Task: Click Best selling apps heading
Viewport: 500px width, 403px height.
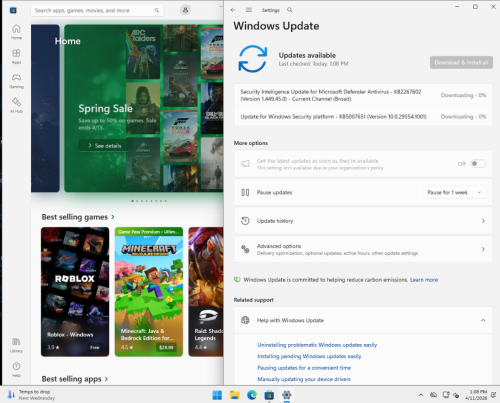Action: tap(71, 379)
